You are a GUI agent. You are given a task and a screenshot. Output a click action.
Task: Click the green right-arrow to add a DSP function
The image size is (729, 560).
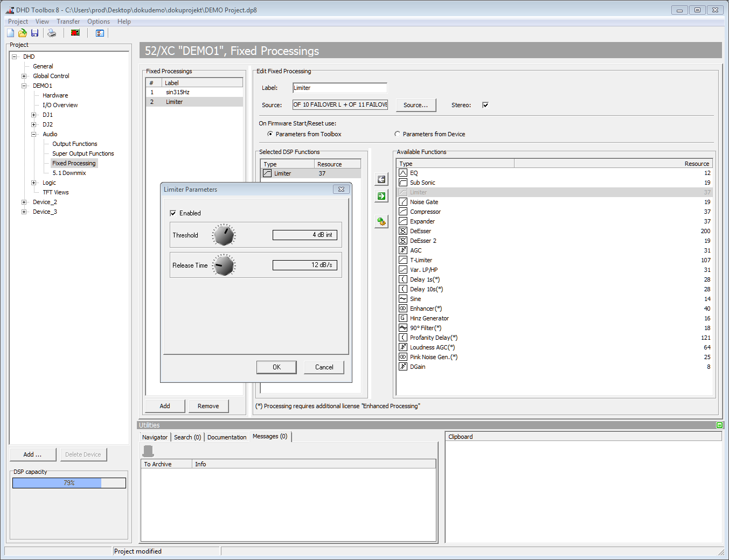pyautogui.click(x=381, y=196)
